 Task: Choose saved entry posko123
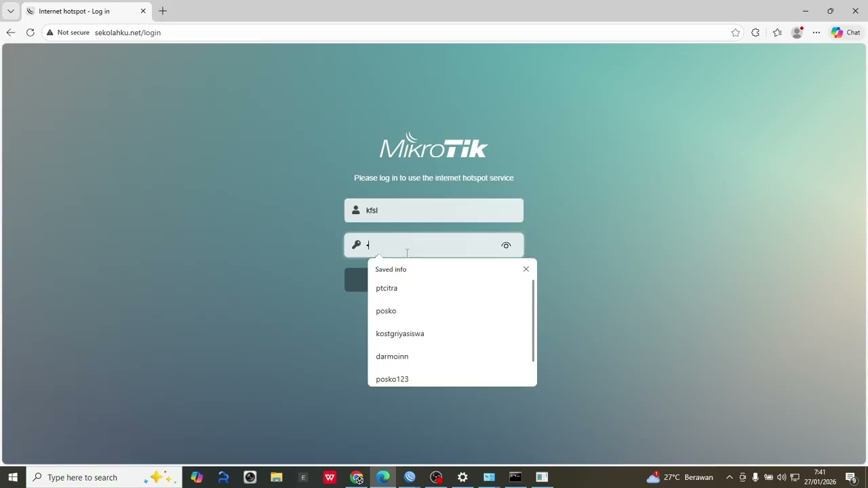tap(451, 378)
